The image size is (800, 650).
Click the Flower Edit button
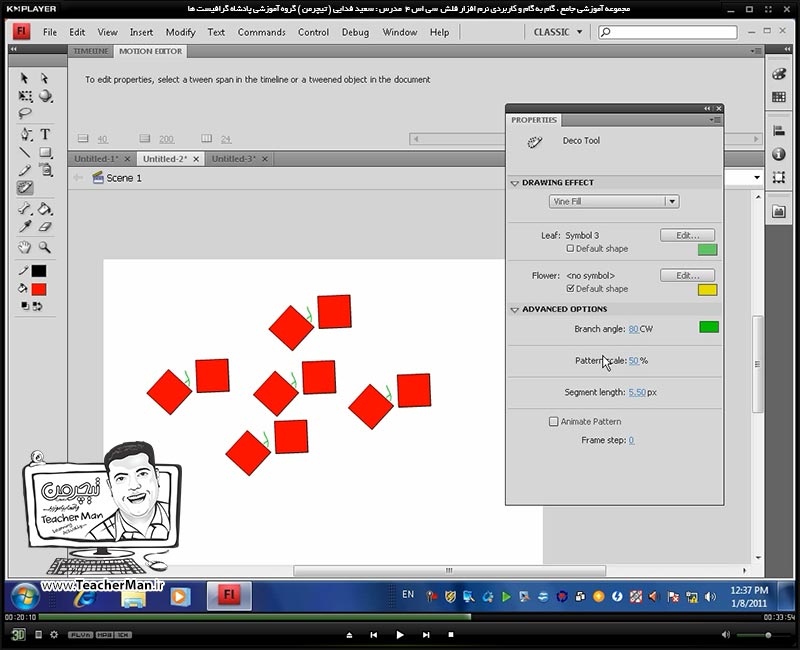[x=687, y=276]
